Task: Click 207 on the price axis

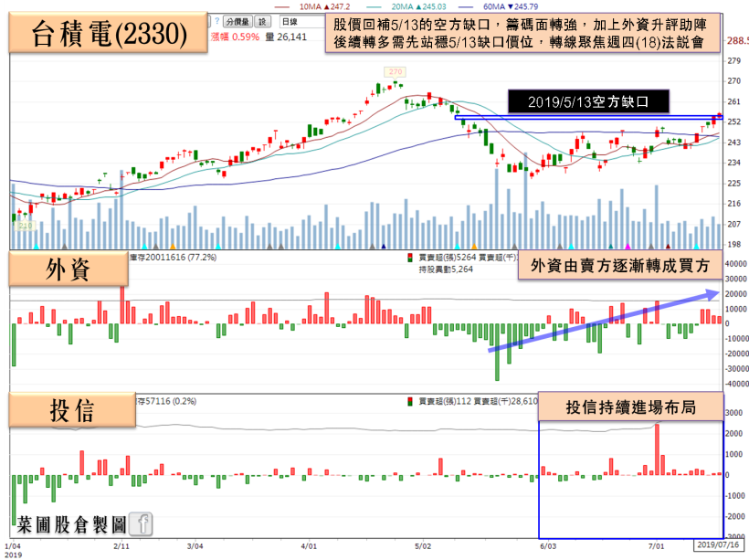Action: [x=733, y=224]
